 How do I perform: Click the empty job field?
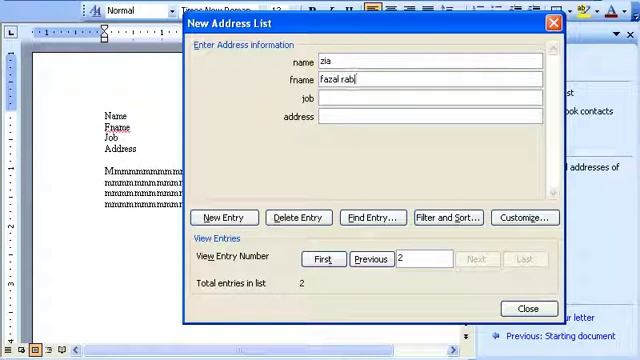pos(430,98)
